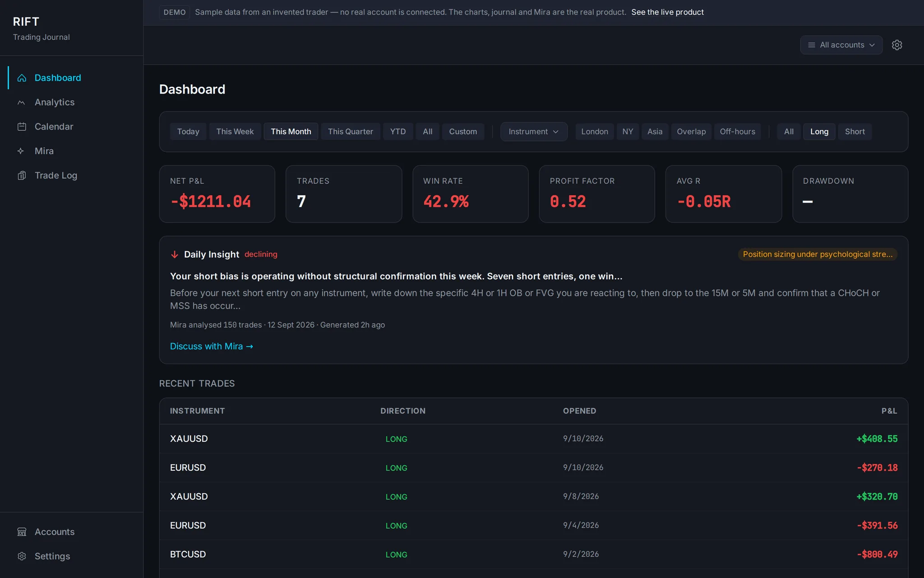
Task: Select the This Week time filter
Action: pyautogui.click(x=235, y=132)
